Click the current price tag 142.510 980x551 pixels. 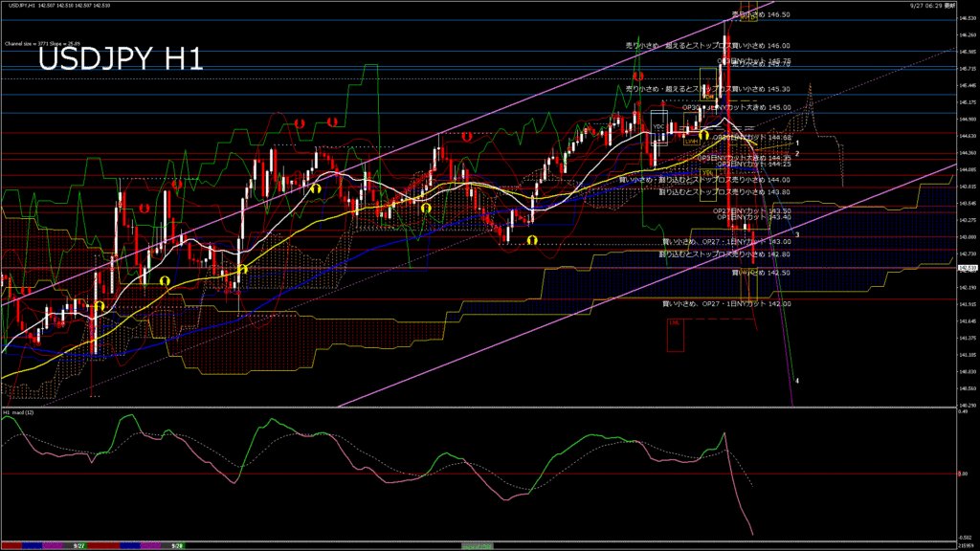click(x=967, y=269)
